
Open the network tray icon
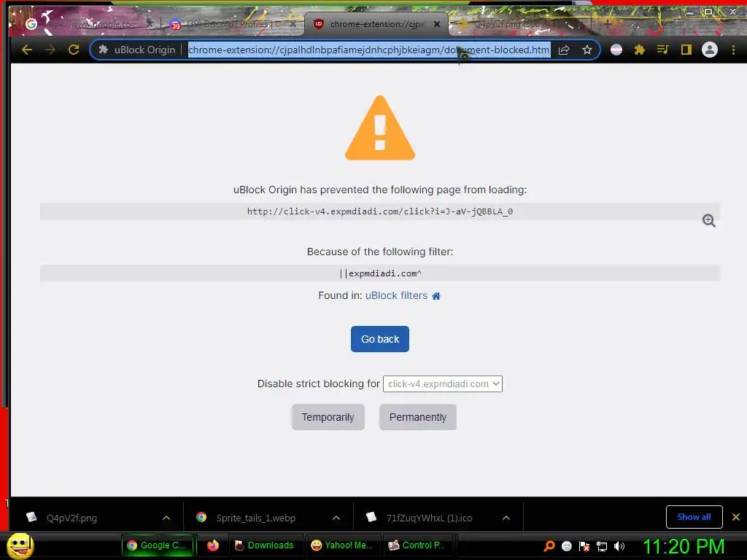tap(602, 546)
